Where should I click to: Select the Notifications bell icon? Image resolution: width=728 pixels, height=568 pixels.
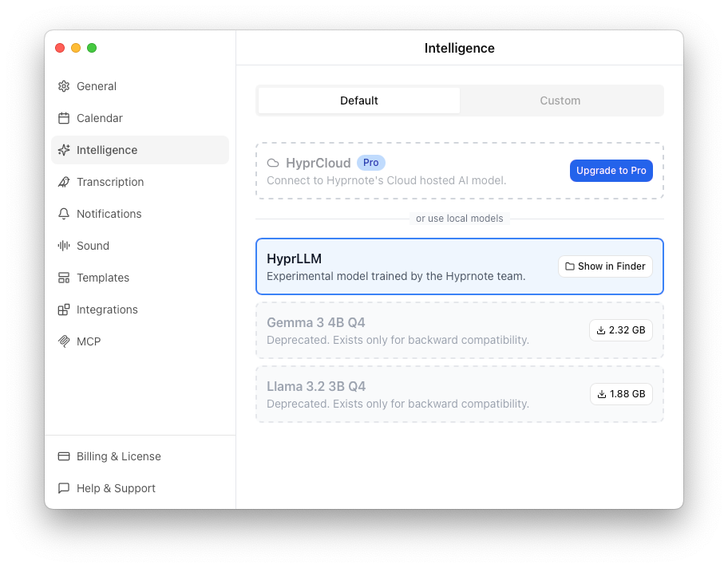point(64,214)
